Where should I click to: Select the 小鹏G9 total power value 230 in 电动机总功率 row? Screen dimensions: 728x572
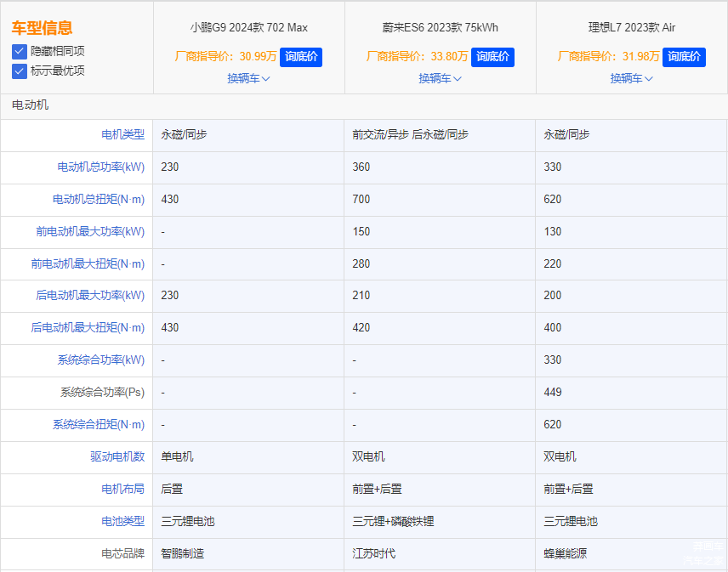(170, 167)
